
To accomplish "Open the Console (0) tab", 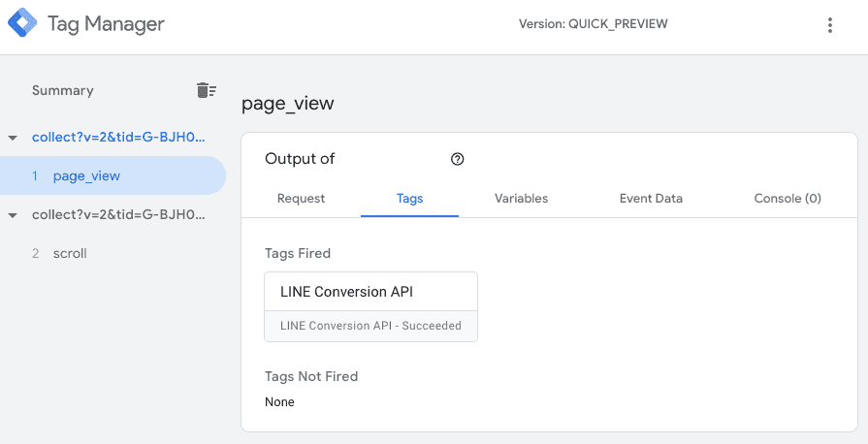I will coord(788,198).
